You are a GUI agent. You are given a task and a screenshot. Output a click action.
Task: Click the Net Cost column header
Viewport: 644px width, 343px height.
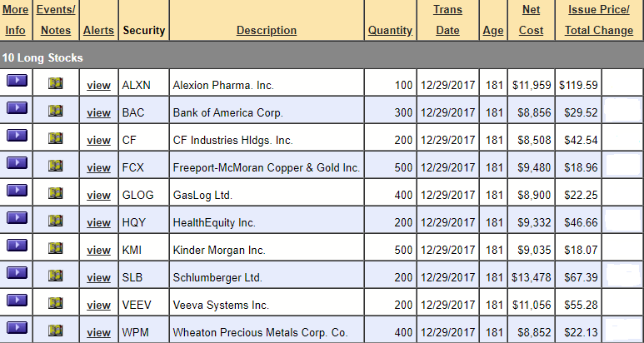pyautogui.click(x=531, y=20)
